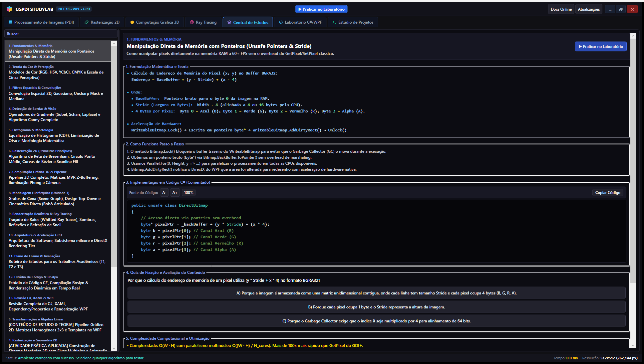
Task: Open the Computação Gráfica 3D tab
Action: (x=155, y=22)
